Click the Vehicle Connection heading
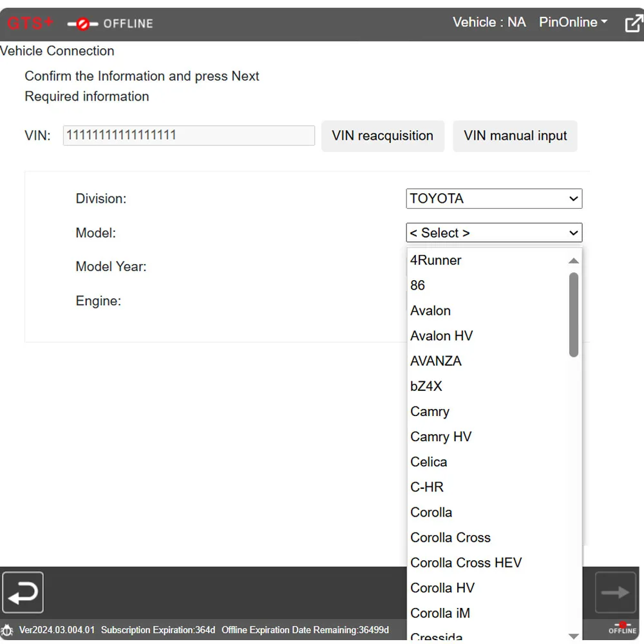Screen dimensions: 644x644 [57, 51]
